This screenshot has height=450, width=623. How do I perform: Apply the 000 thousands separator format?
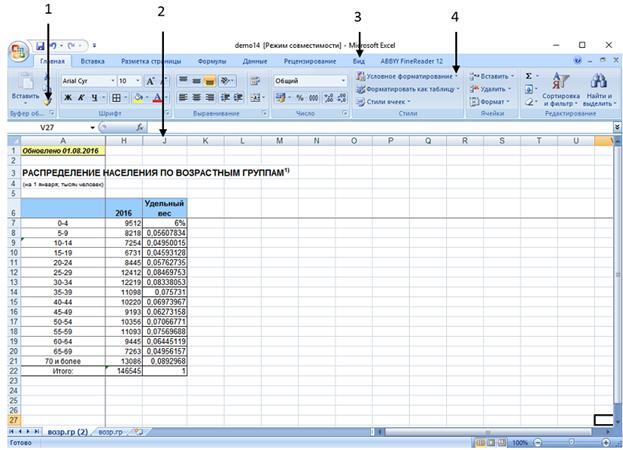pos(313,98)
